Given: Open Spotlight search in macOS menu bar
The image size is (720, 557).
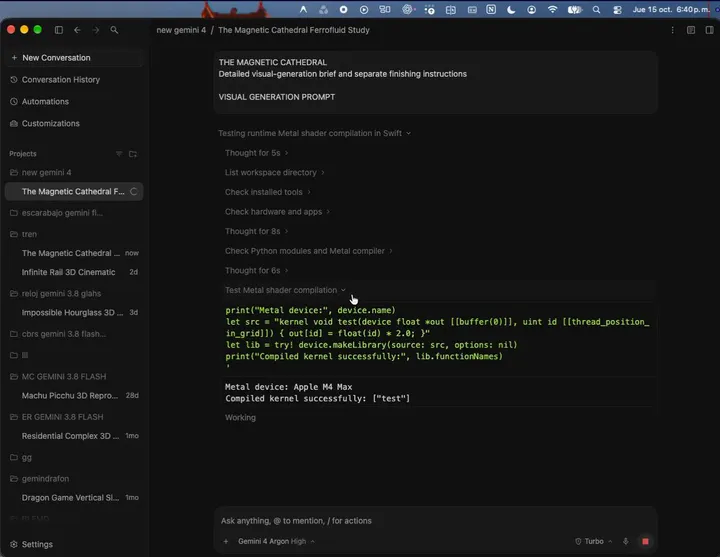Looking at the screenshot, I should click(x=596, y=9).
